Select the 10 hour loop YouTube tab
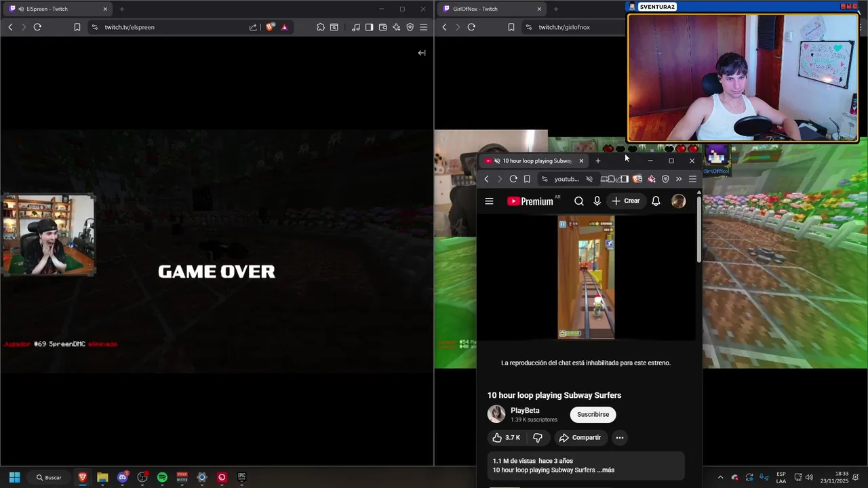 [534, 161]
